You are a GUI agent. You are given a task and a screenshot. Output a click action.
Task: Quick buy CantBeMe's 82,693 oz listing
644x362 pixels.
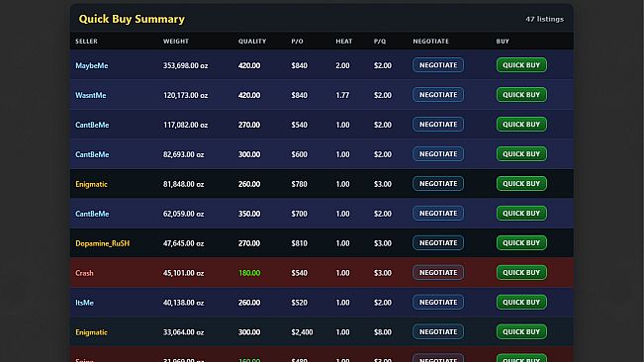click(521, 154)
